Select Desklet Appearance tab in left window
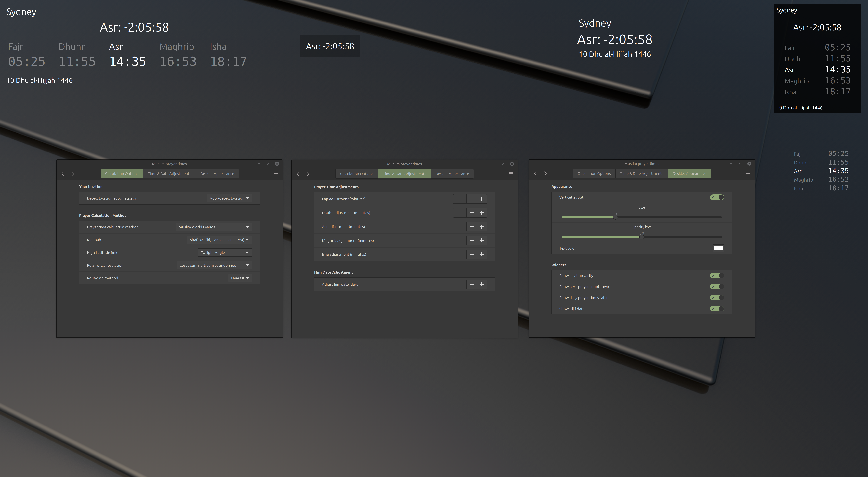This screenshot has width=868, height=477. click(217, 174)
